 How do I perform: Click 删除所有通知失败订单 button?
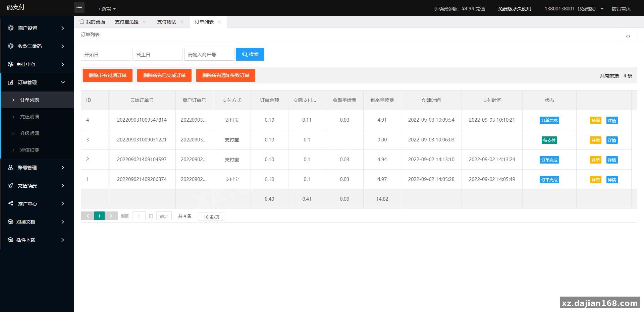226,75
